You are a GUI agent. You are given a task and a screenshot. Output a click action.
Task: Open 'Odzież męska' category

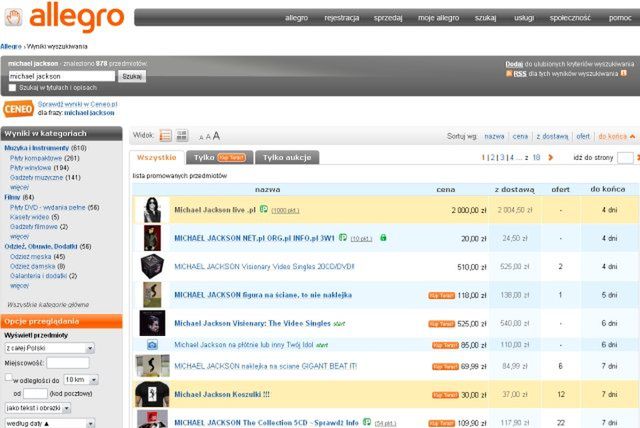[x=31, y=257]
